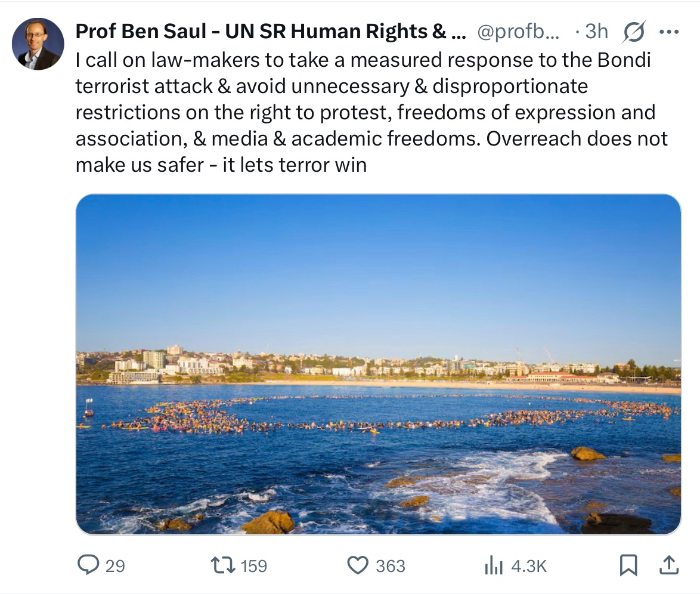Open the post via the 3h timestamp

point(596,32)
